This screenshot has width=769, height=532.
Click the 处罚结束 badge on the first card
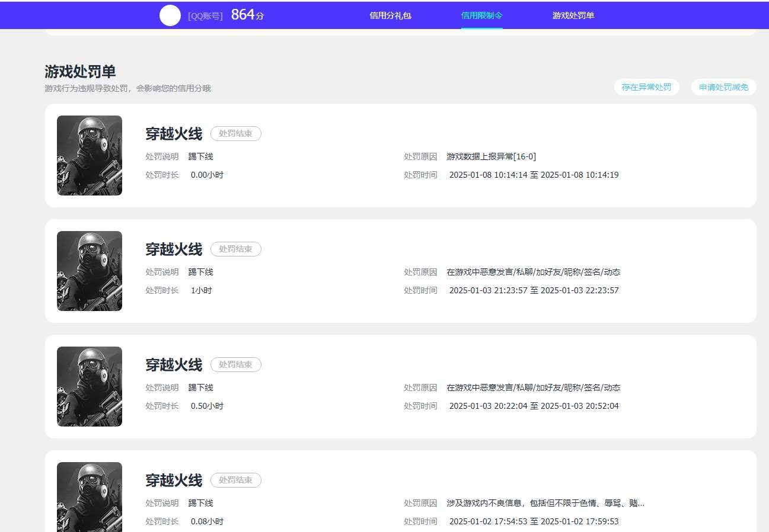pyautogui.click(x=235, y=133)
